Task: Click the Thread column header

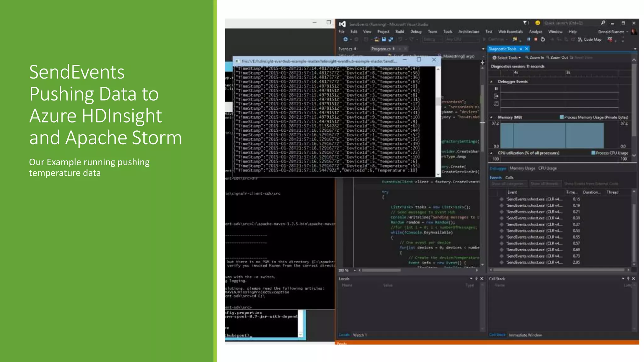Action: point(612,192)
